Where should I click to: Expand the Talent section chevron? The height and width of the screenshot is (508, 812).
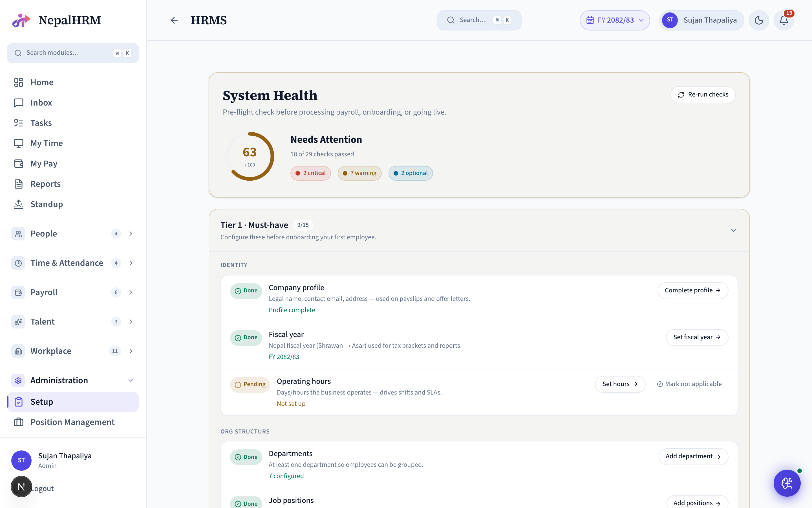(131, 321)
